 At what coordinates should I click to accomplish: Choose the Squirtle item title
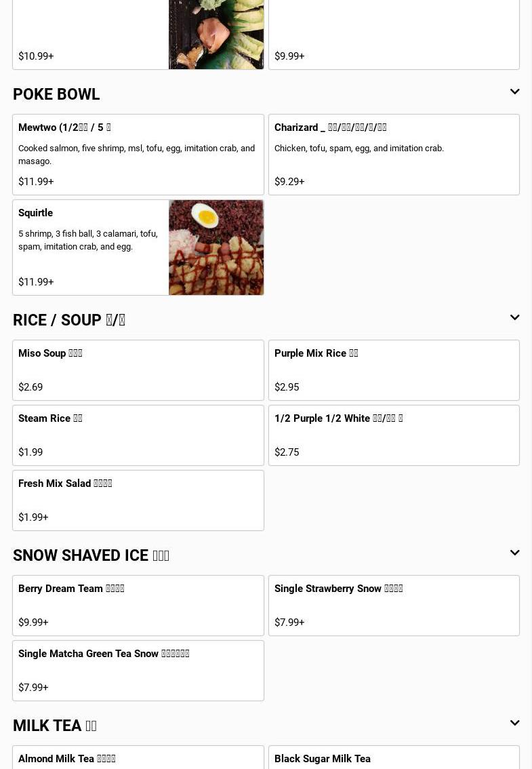(36, 213)
